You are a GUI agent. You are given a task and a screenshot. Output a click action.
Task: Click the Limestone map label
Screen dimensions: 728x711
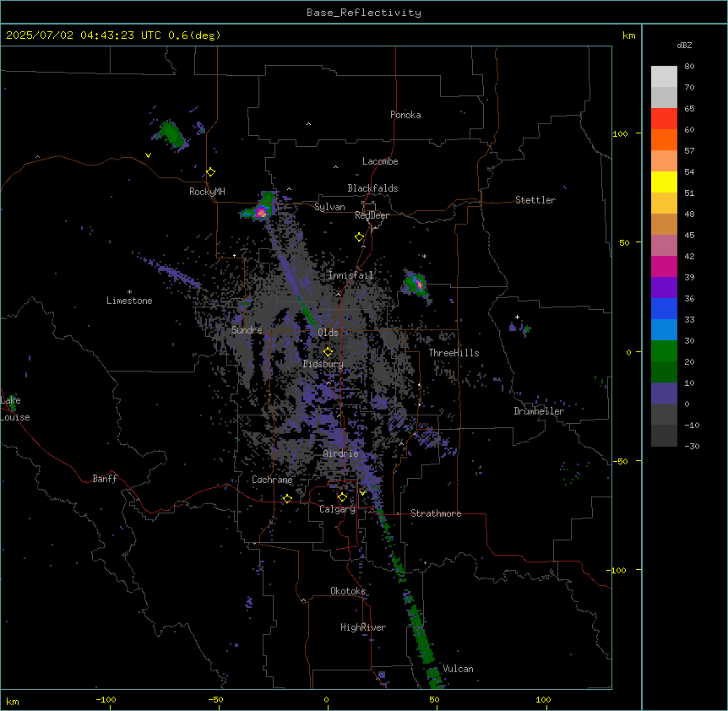coord(129,301)
